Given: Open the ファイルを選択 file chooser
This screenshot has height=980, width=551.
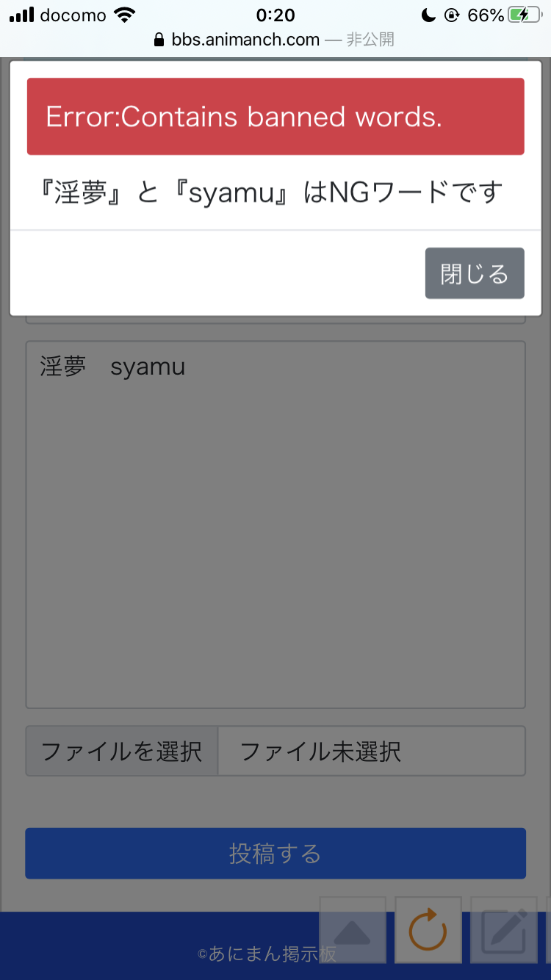Looking at the screenshot, I should pos(122,752).
